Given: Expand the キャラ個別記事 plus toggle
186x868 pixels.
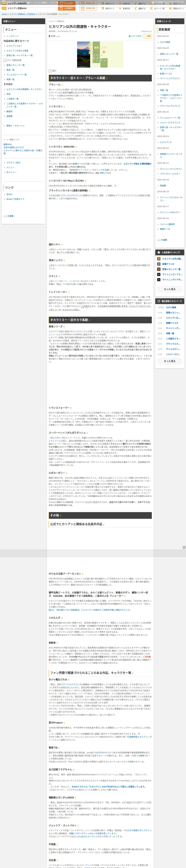Looking at the screenshot, I should 5,60.
